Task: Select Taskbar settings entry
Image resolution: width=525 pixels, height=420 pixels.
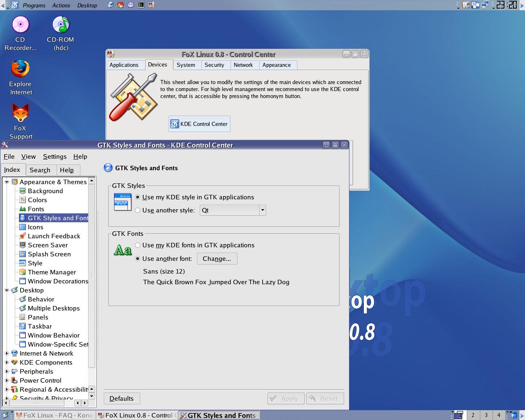Action: (35, 326)
